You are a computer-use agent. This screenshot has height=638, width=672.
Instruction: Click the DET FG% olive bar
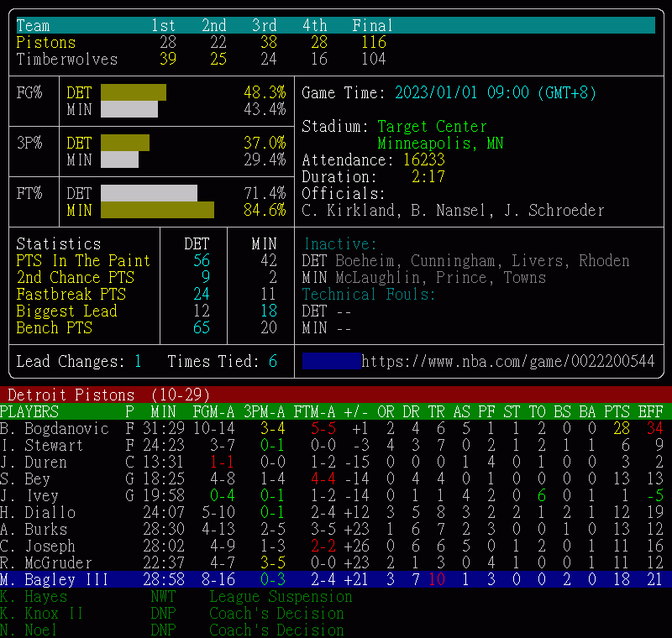[x=133, y=92]
